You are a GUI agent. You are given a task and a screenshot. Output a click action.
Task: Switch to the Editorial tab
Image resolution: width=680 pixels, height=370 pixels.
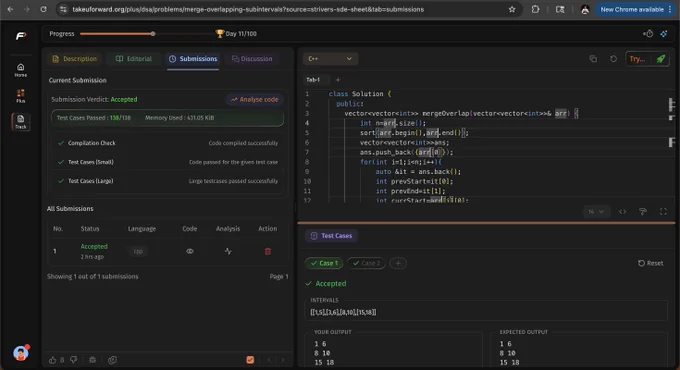[x=134, y=59]
